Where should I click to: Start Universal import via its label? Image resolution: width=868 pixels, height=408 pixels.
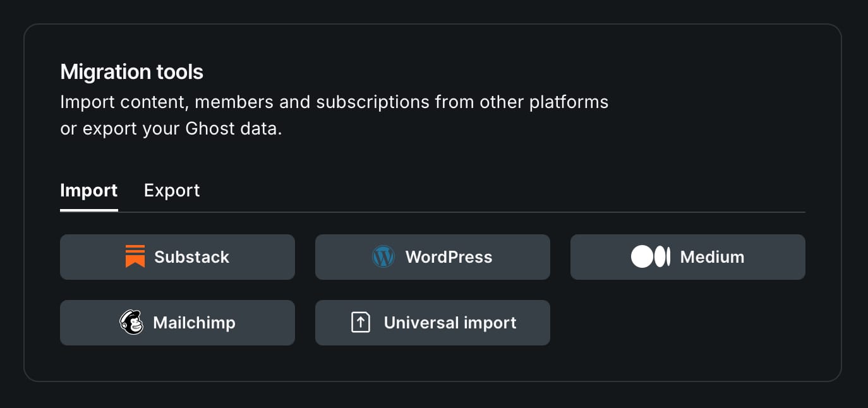point(450,323)
